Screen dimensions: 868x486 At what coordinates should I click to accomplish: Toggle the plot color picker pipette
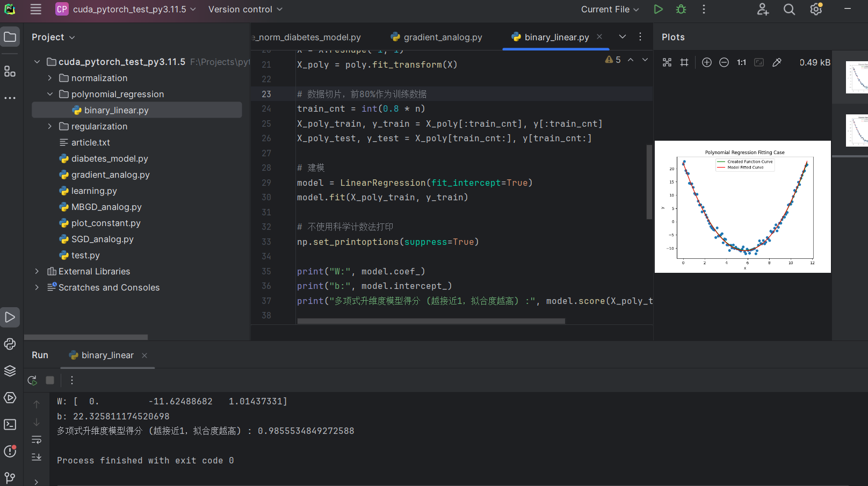pyautogui.click(x=777, y=62)
